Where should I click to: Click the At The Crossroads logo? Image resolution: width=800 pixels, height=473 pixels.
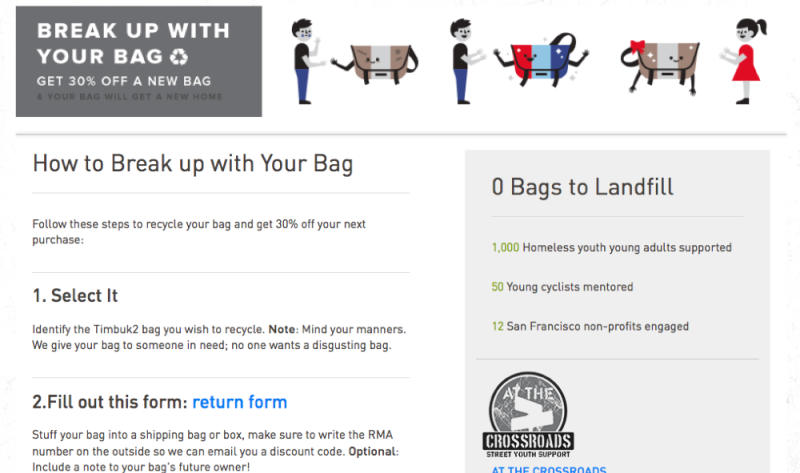[x=528, y=415]
